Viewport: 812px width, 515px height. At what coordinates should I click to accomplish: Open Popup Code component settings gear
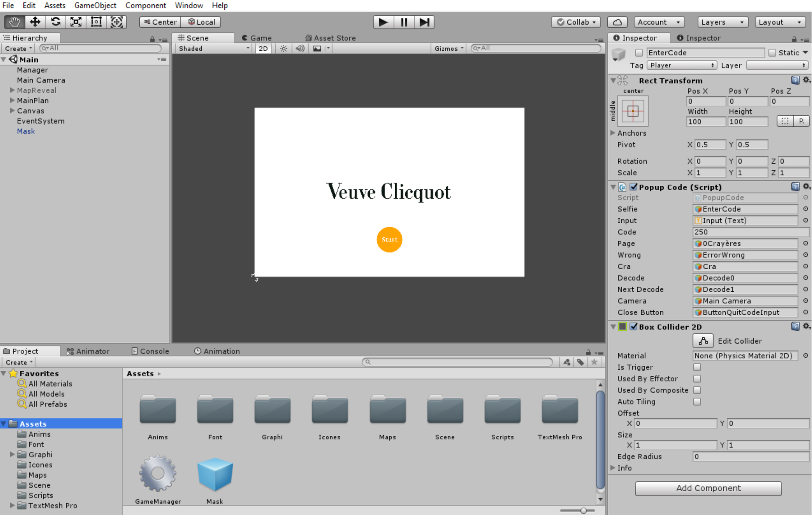pos(806,187)
